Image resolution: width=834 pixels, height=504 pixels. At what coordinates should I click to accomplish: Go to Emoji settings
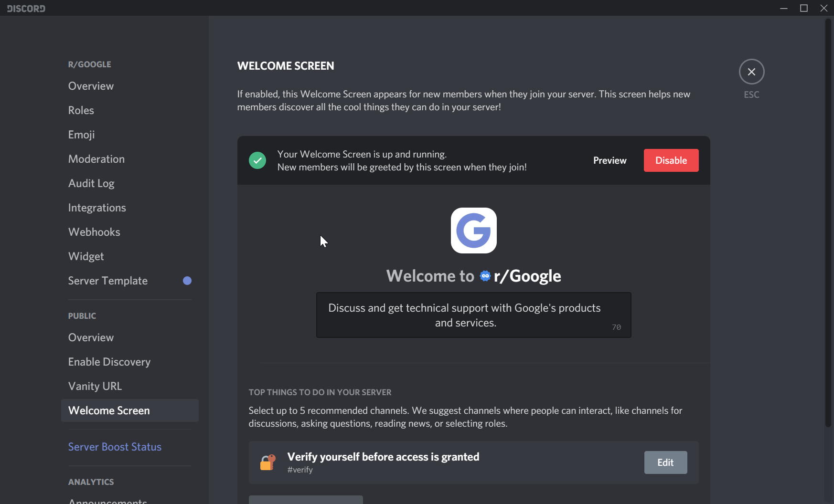click(x=82, y=135)
